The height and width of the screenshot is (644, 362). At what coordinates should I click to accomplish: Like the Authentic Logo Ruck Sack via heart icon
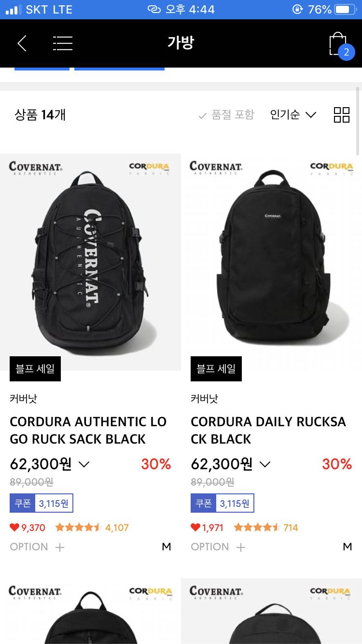14,528
